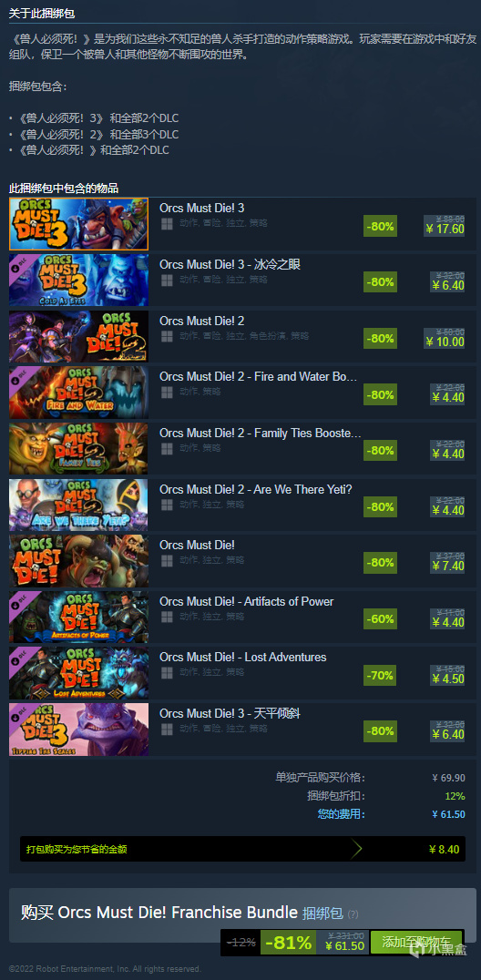
Task: Click the ¥ 61.50 bundle price box
Action: 344,942
